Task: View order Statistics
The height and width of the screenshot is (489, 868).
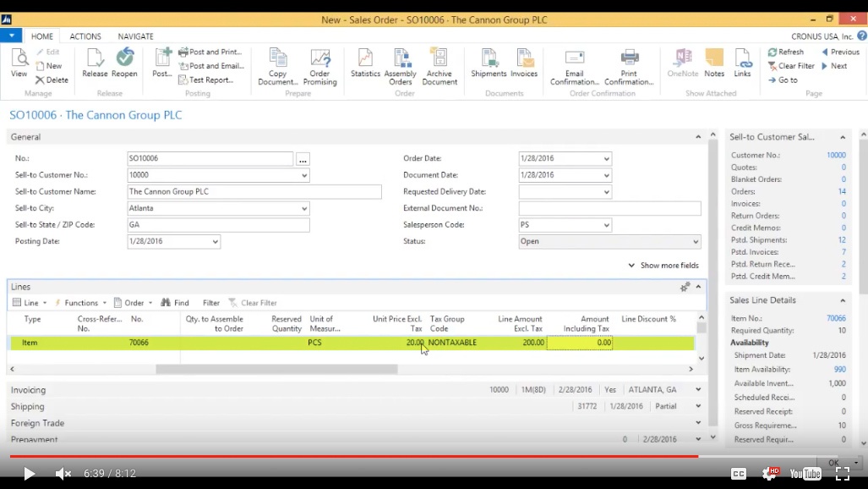Action: [365, 63]
